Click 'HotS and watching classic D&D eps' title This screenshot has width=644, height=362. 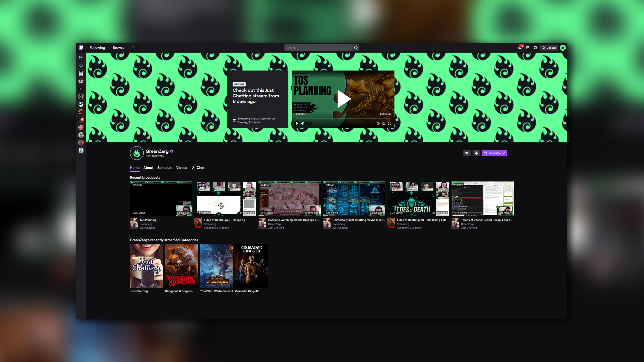[x=294, y=220]
